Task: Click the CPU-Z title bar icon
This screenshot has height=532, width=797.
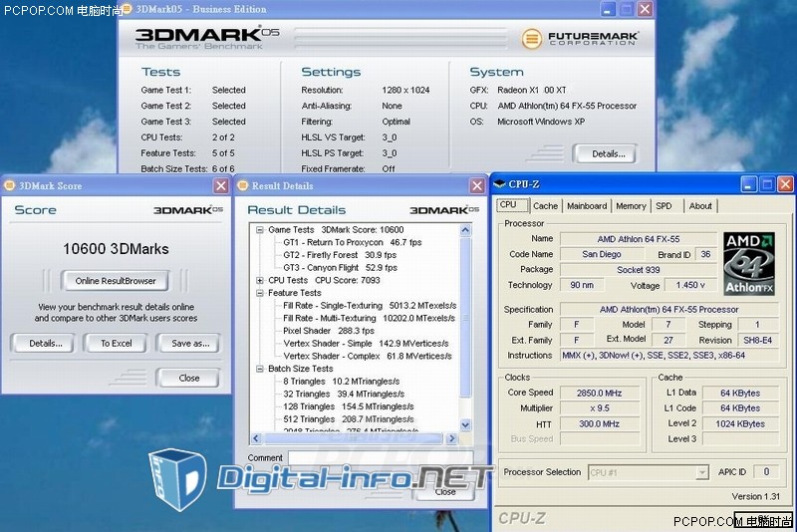Action: point(499,184)
